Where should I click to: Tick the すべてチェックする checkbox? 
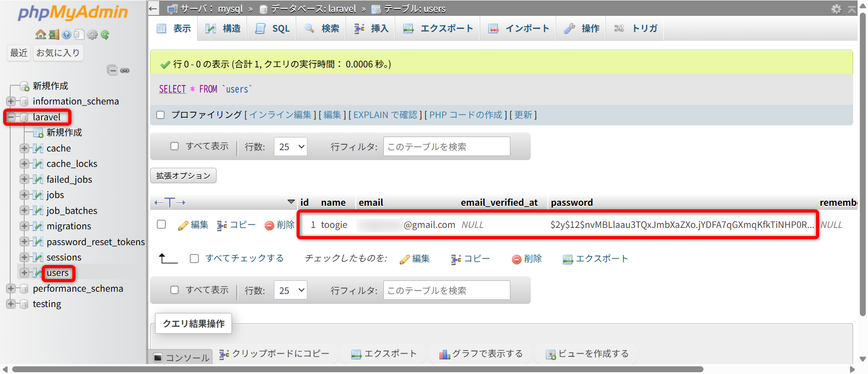tap(194, 259)
